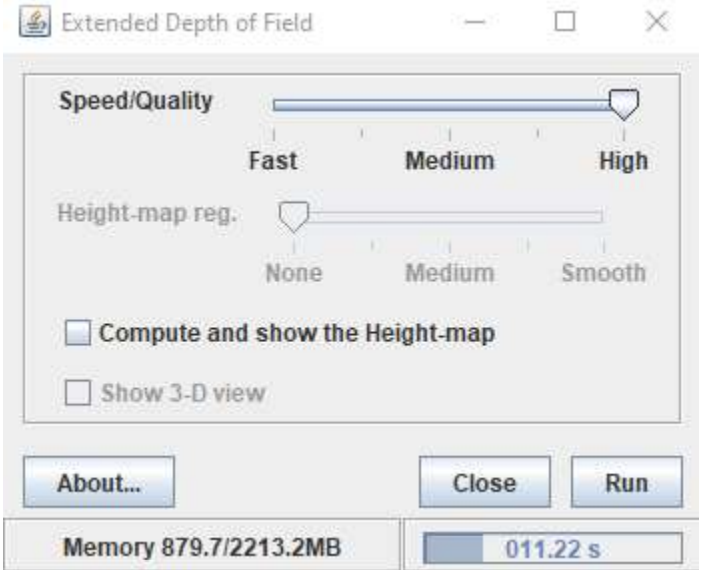The height and width of the screenshot is (570, 702).
Task: Enable Compute and show the Height-map
Action: coord(78,333)
